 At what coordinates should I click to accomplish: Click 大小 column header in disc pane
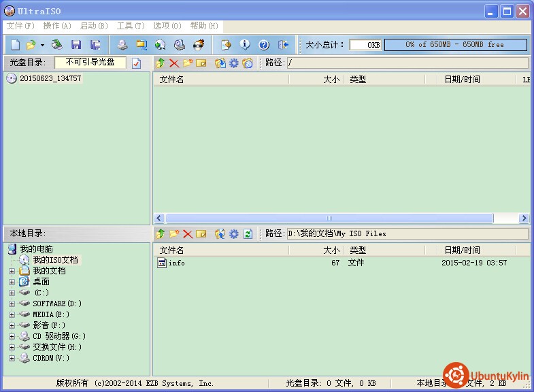click(316, 80)
